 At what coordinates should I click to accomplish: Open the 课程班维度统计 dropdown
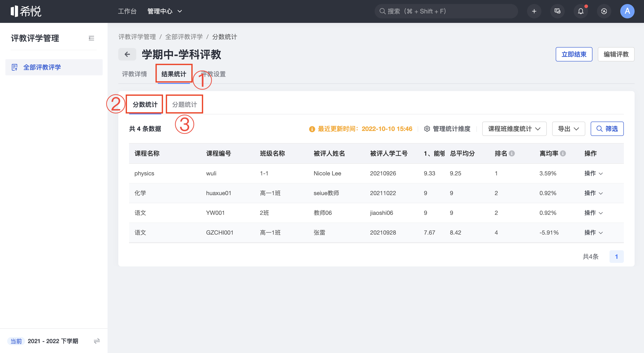[514, 129]
